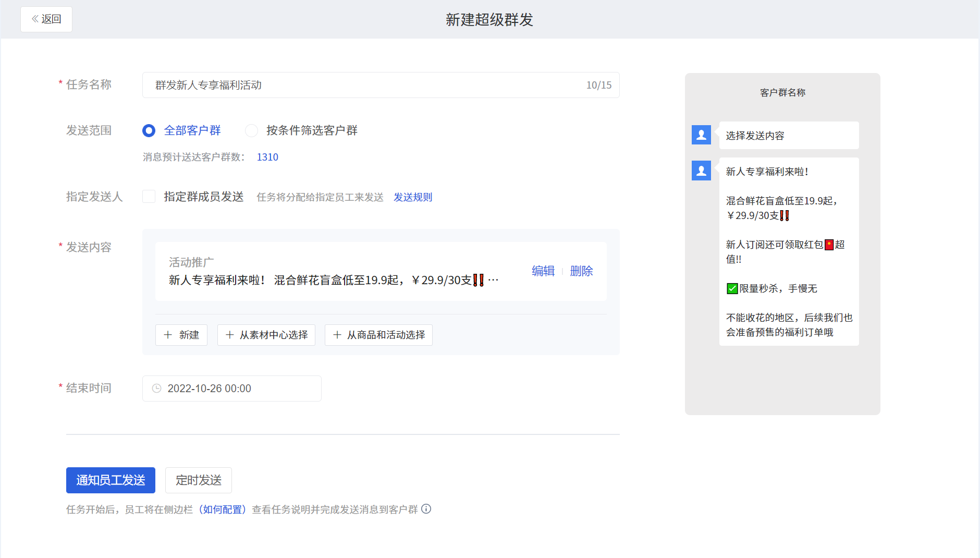Click the info icon after 客户群 hint
This screenshot has height=558, width=980.
click(x=426, y=509)
